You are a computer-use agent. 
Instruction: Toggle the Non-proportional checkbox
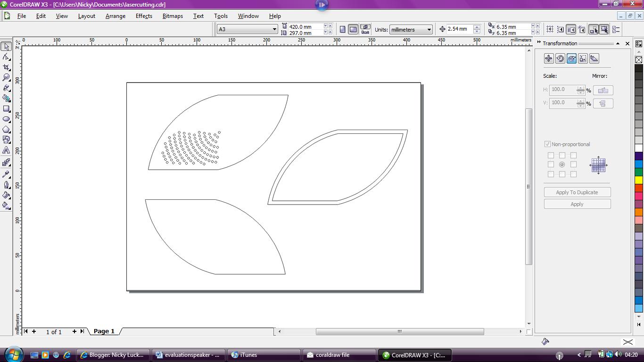point(548,144)
